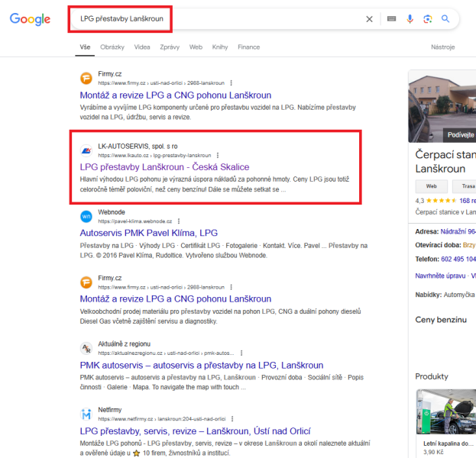Click the magnifying glass search icon

(445, 19)
